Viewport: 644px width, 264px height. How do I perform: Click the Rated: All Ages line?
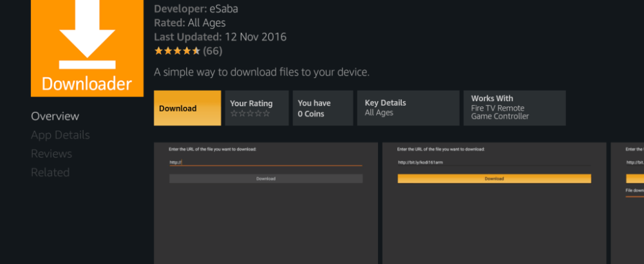point(190,23)
